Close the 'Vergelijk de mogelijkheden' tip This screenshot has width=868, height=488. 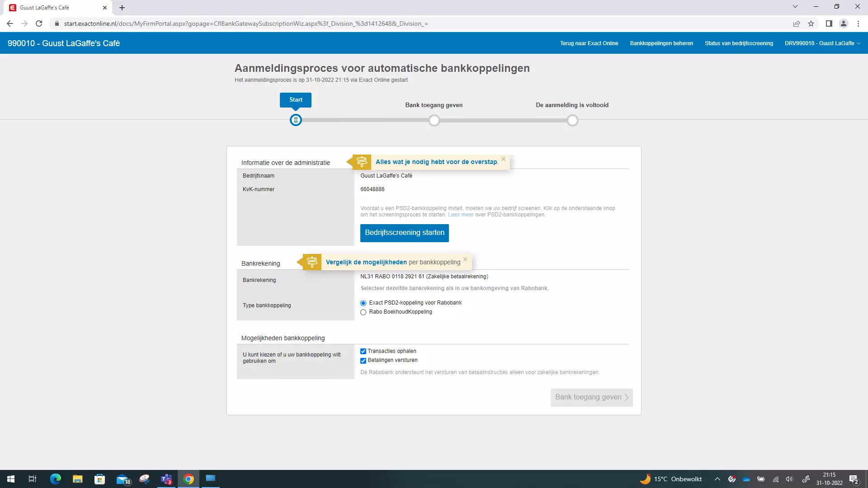[465, 259]
